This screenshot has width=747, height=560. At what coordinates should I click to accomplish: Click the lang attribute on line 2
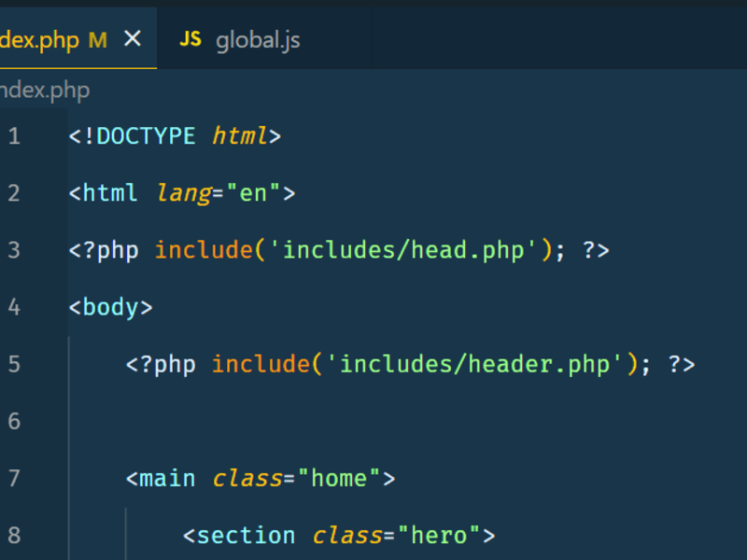(x=184, y=194)
